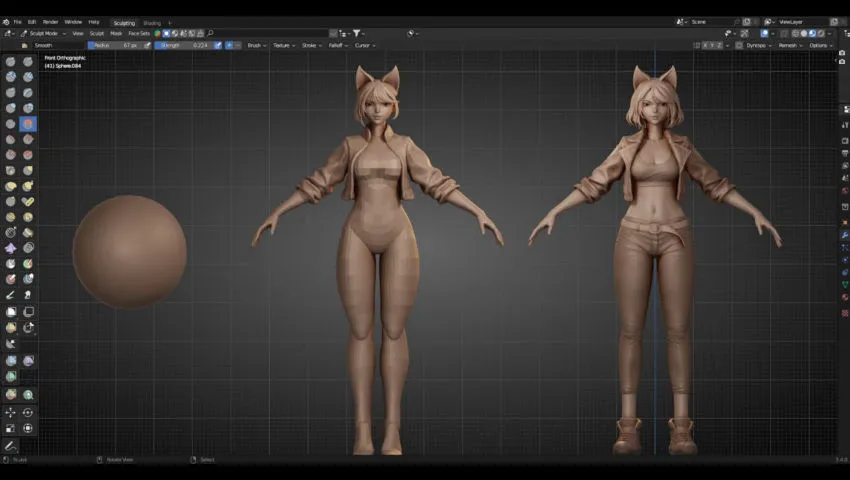Select the Mask brush tool
The image size is (850, 480).
(11, 264)
